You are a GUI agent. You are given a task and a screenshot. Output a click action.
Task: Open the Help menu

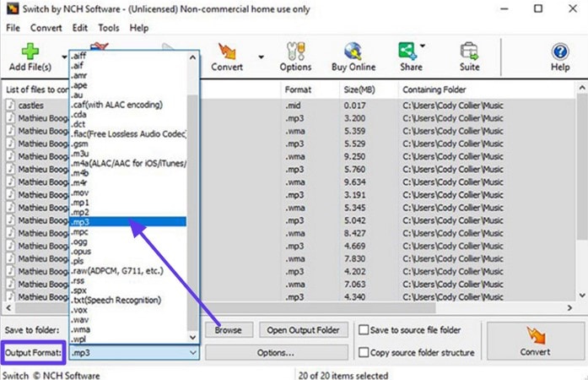point(139,28)
